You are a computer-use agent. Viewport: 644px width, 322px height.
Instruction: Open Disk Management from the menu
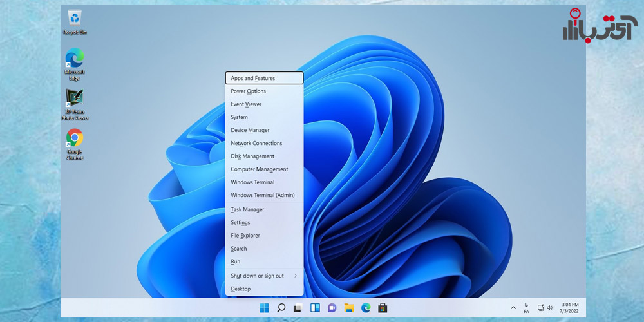(265, 156)
